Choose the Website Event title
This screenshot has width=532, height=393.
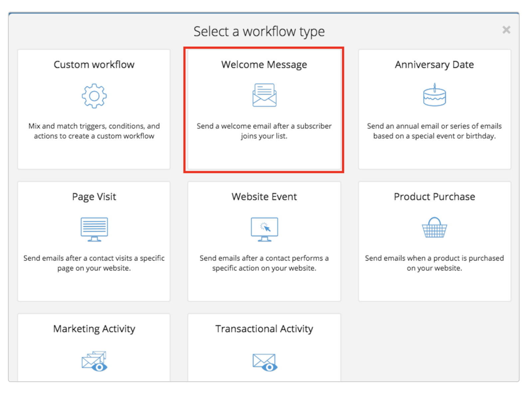264,196
